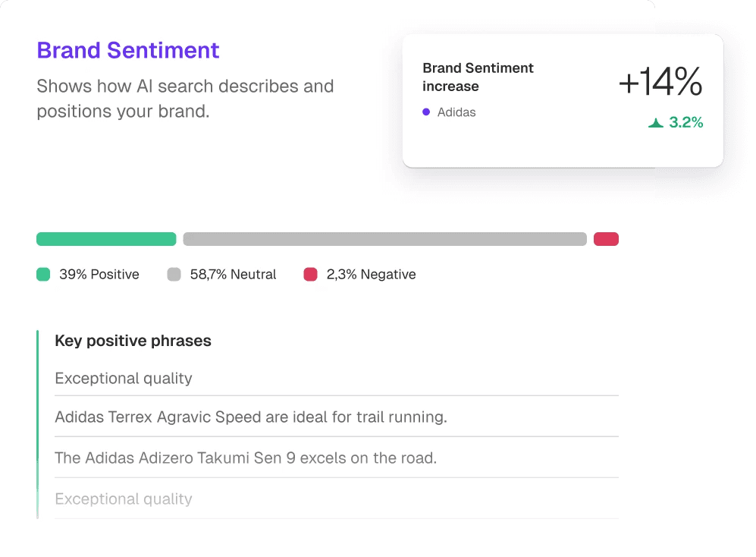Click the +14% sentiment increase figure
This screenshot has width=756, height=557.
(660, 83)
